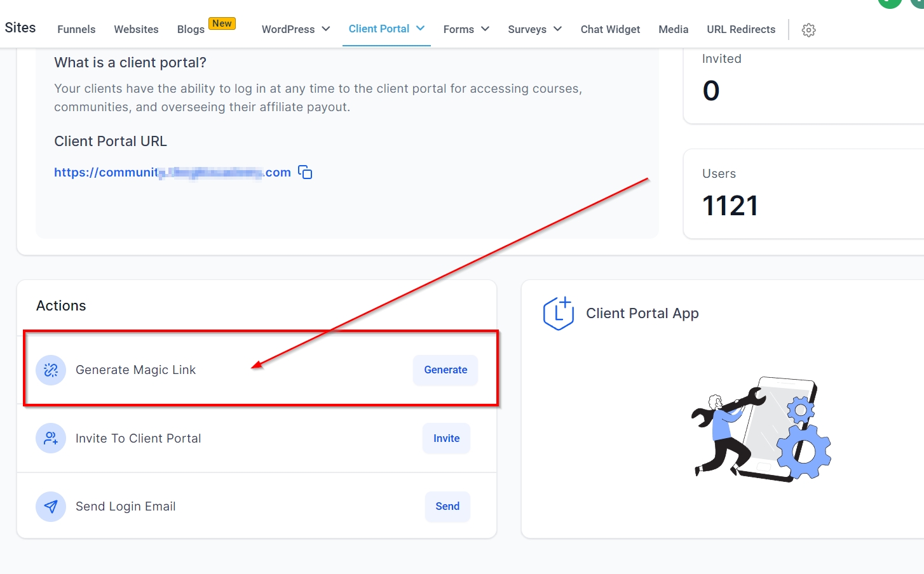Click the paper plane send icon
The width and height of the screenshot is (924, 574).
(51, 507)
